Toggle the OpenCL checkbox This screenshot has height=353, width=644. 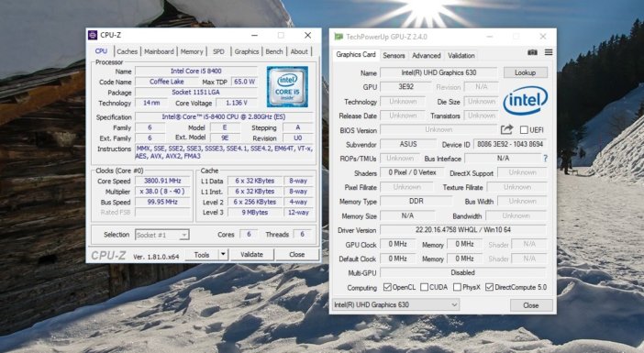(387, 287)
